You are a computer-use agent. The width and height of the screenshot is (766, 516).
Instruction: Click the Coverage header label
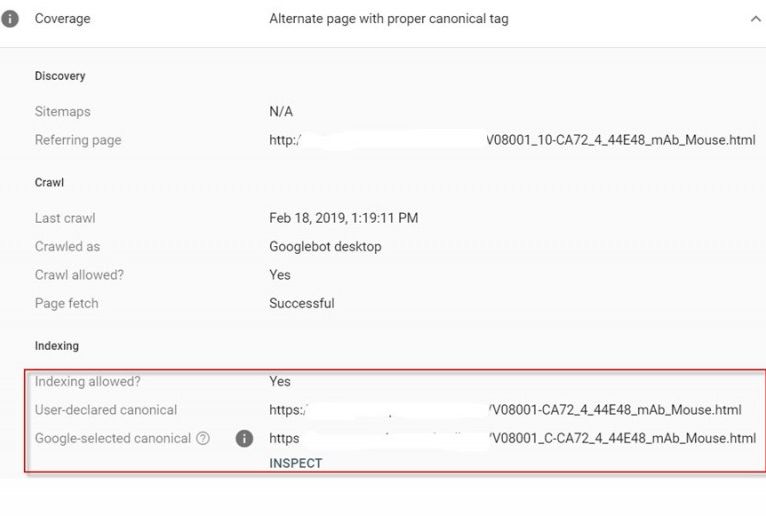(63, 19)
